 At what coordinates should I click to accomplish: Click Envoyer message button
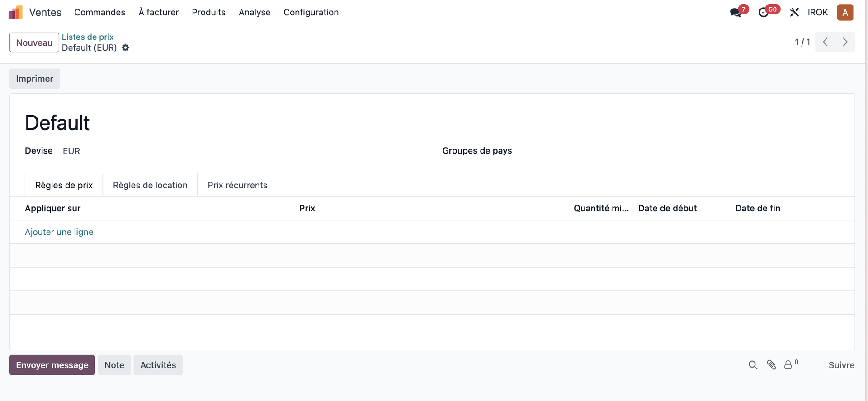[x=52, y=365]
